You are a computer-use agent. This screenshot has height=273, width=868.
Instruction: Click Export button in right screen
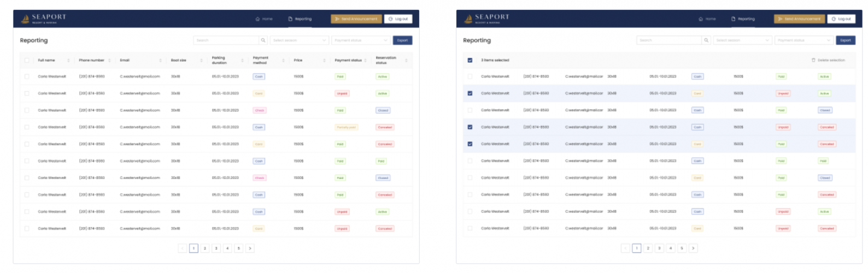coord(846,40)
